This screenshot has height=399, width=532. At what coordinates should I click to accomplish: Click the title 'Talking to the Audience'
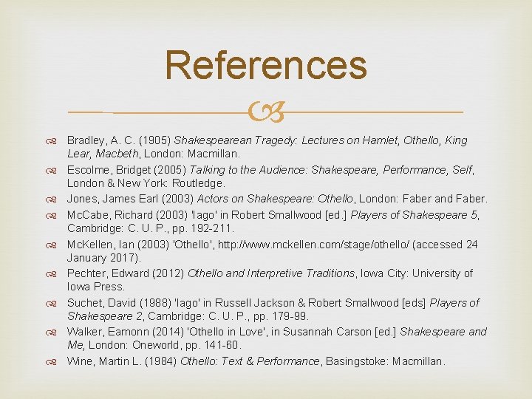[x=248, y=170]
